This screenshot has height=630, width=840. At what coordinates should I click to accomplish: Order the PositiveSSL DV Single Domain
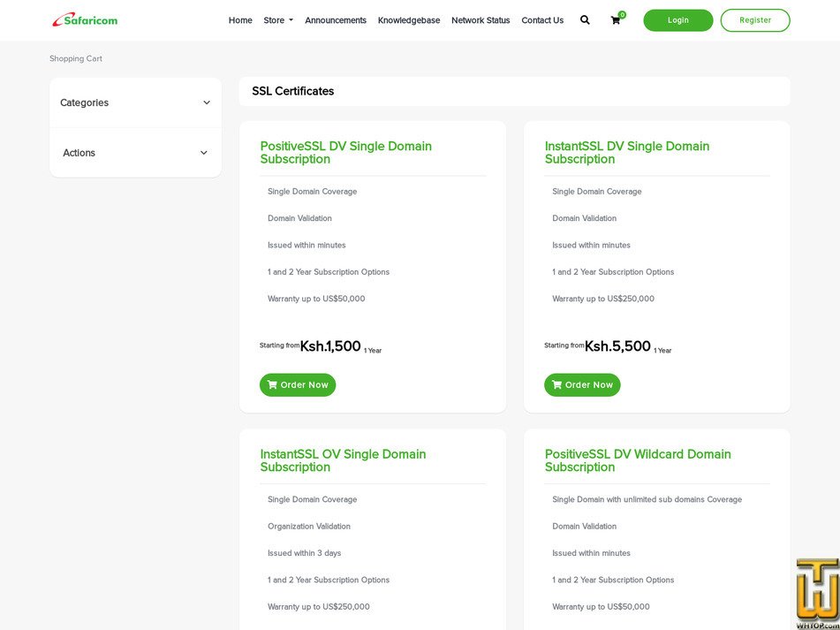pos(298,385)
